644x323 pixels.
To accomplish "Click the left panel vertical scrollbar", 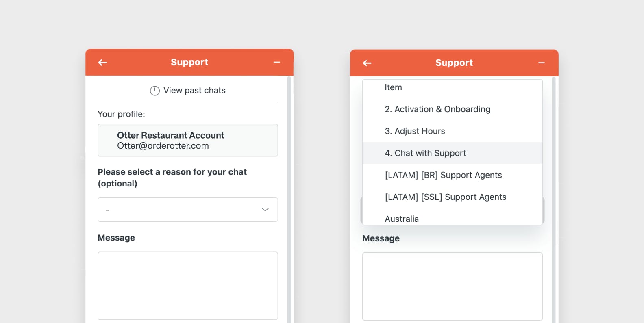I will pyautogui.click(x=289, y=199).
